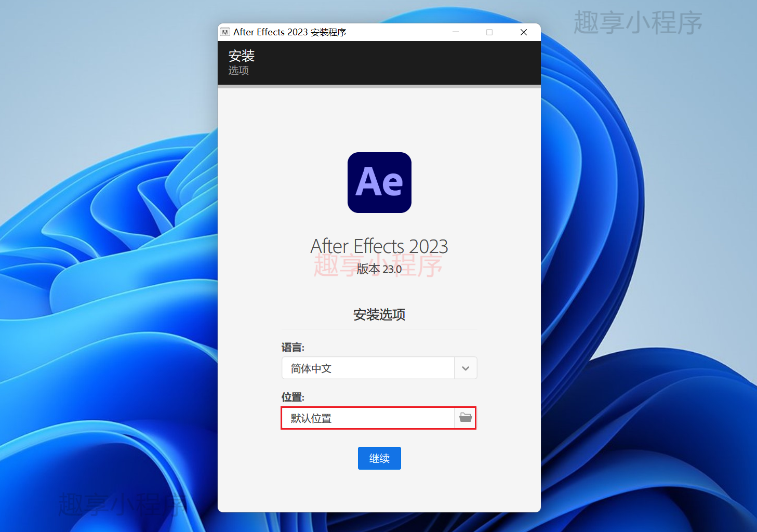The image size is (757, 532).
Task: Click the folder browse icon for install location
Action: click(x=466, y=418)
